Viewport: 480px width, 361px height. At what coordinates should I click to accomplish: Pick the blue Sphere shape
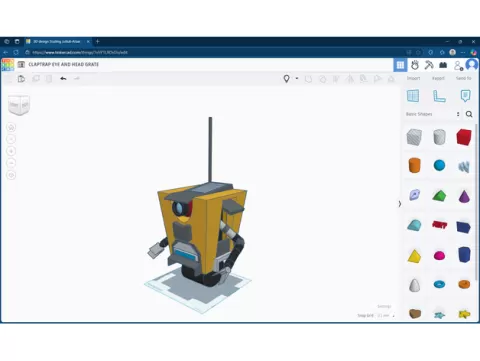(439, 165)
